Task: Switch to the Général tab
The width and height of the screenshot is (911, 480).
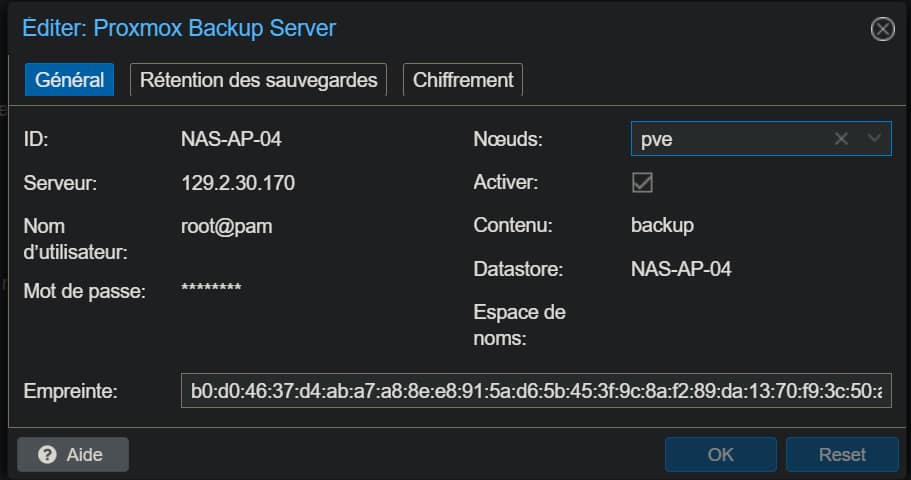Action: (70, 80)
